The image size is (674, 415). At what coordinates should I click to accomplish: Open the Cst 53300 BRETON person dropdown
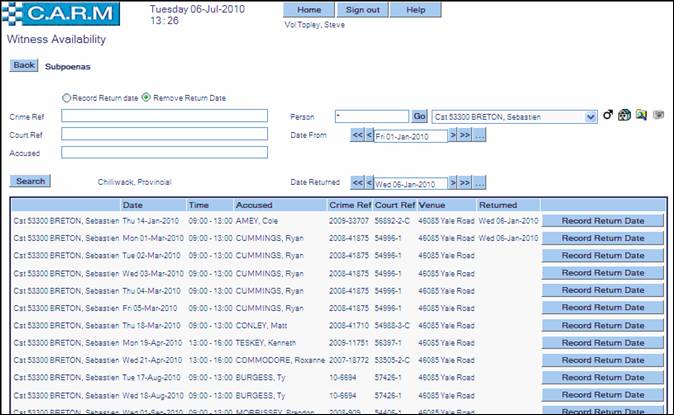coord(590,117)
